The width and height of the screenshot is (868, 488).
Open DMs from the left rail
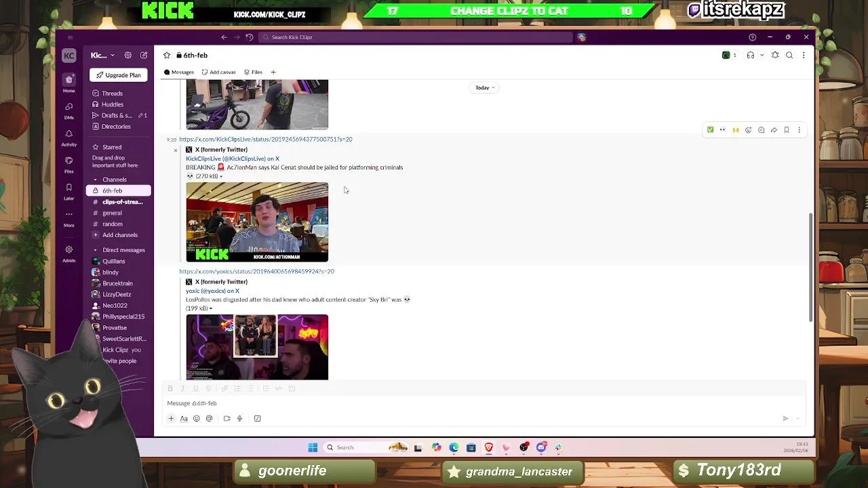(x=68, y=110)
